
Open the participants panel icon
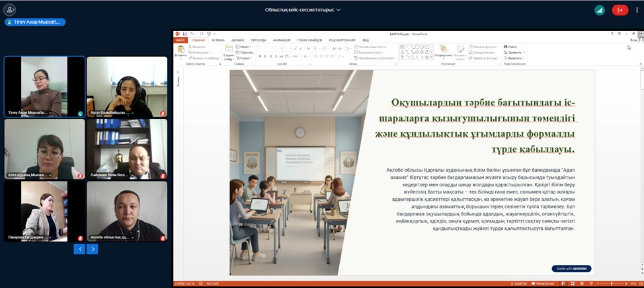click(10, 10)
